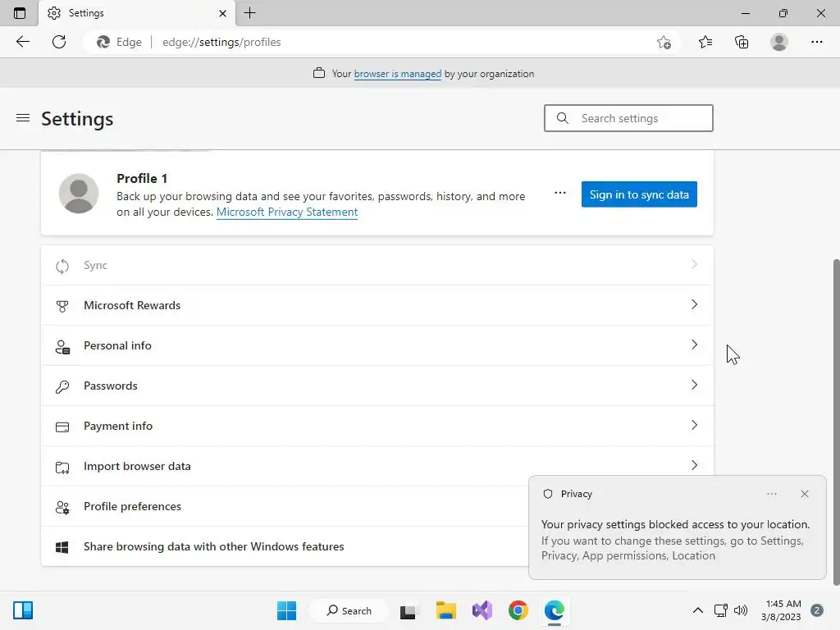The height and width of the screenshot is (630, 840).
Task: Open File Explorer from taskbar
Action: click(x=445, y=610)
